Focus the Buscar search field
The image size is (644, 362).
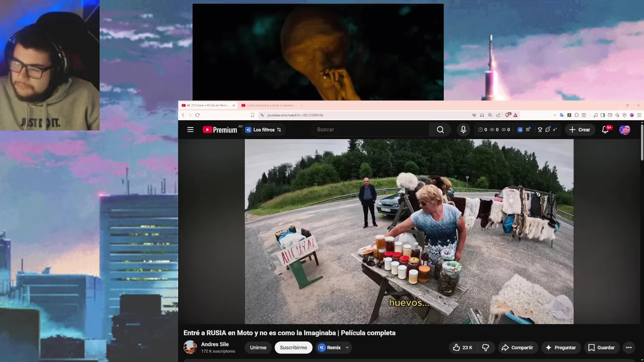(371, 130)
